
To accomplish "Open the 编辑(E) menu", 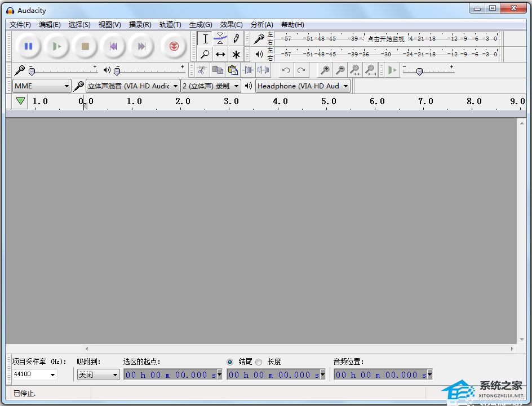I will pos(50,25).
